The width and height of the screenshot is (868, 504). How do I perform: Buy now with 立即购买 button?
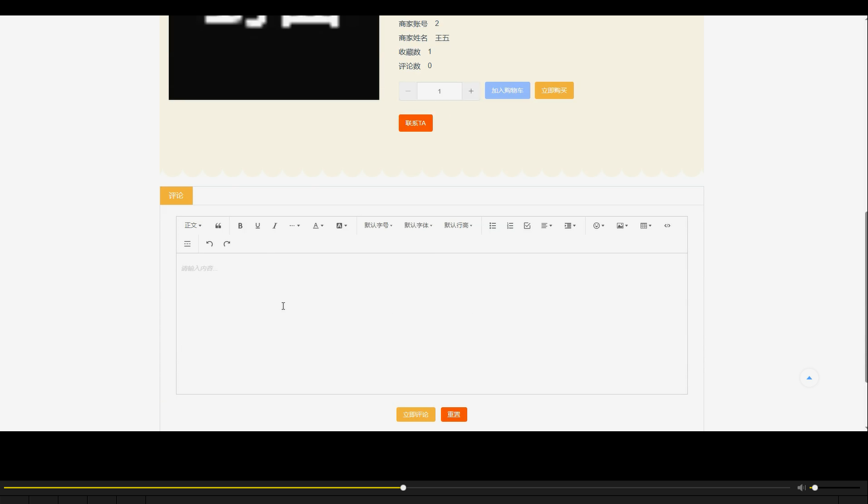click(554, 90)
